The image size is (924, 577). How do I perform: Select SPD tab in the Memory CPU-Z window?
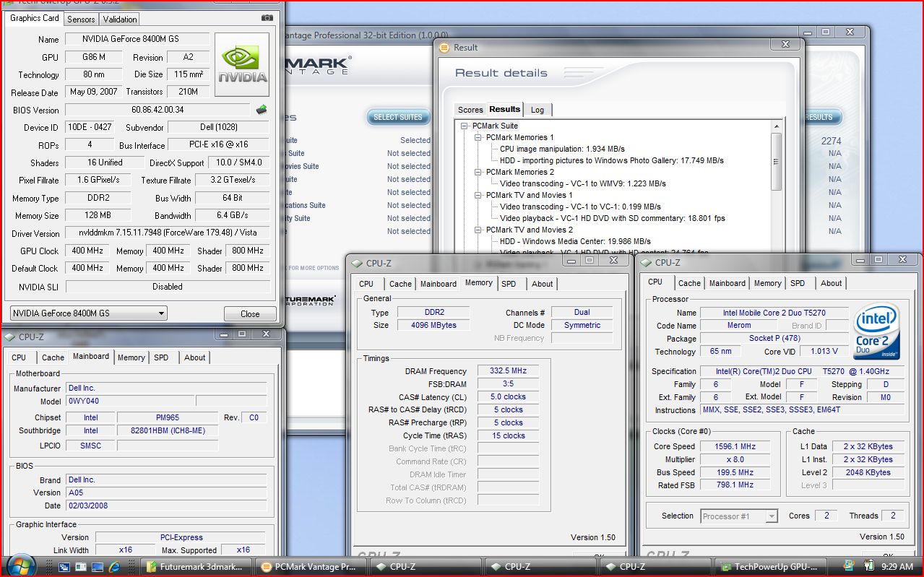coord(509,284)
